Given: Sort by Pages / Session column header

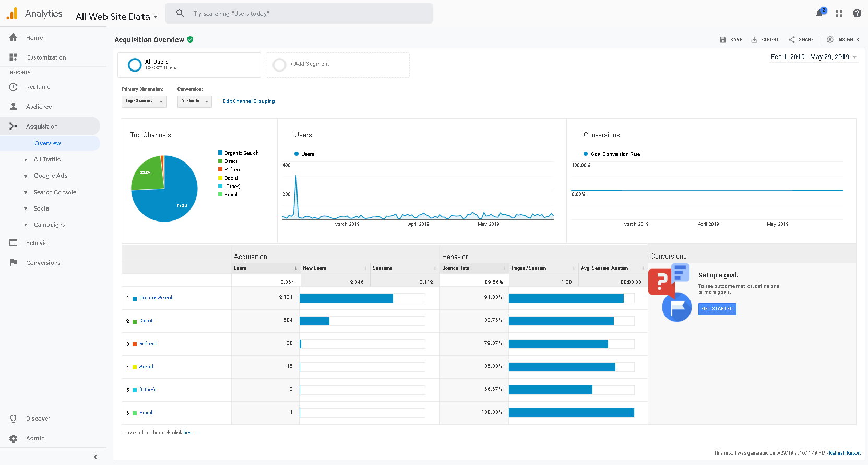Looking at the screenshot, I should click(x=543, y=268).
